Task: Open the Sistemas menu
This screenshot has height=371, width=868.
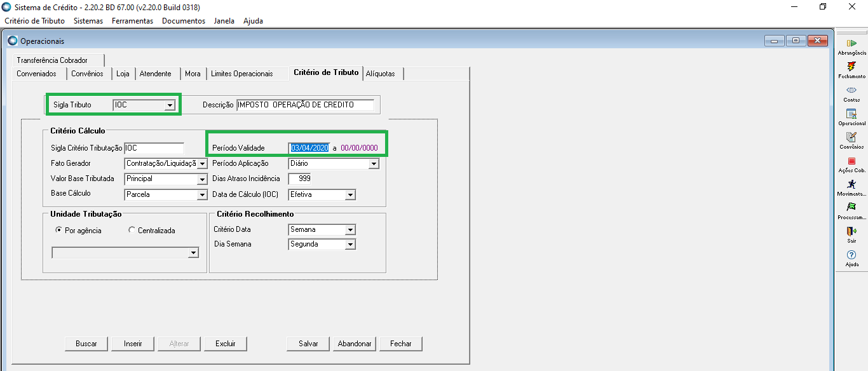Action: point(88,21)
